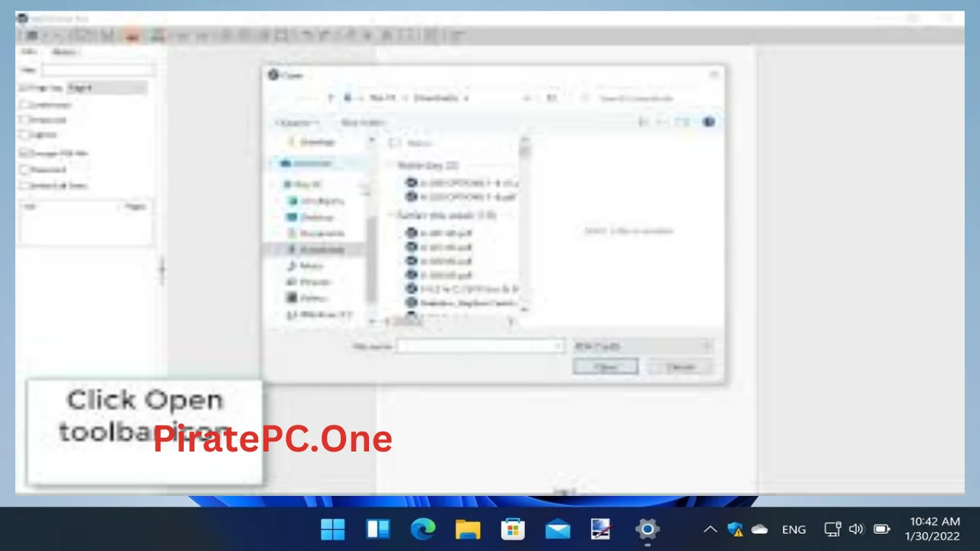Open the Windows Start menu

click(x=332, y=529)
